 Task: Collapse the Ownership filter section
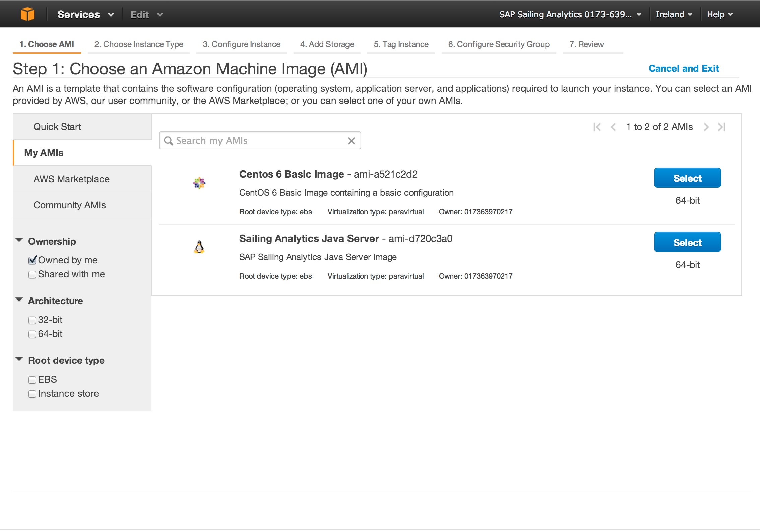point(19,240)
